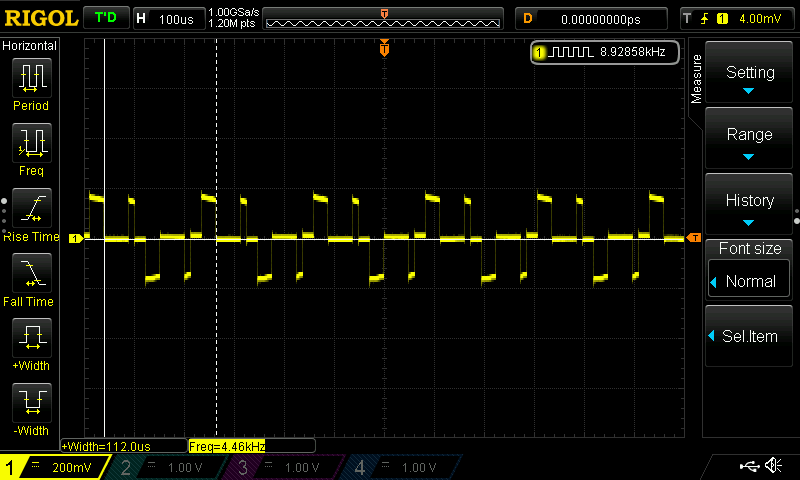Viewport: 800px width, 480px height.
Task: Click the 1.20M pts memory depth text
Action: tap(232, 24)
